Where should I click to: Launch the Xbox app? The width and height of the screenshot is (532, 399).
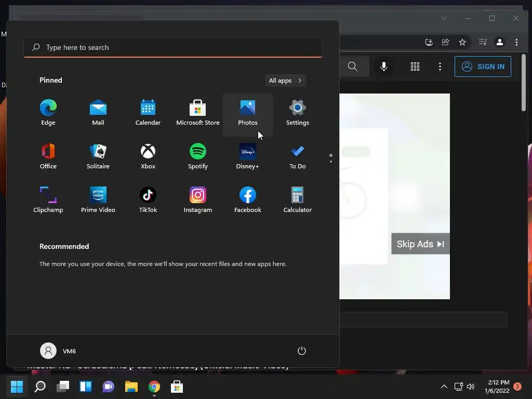[148, 156]
